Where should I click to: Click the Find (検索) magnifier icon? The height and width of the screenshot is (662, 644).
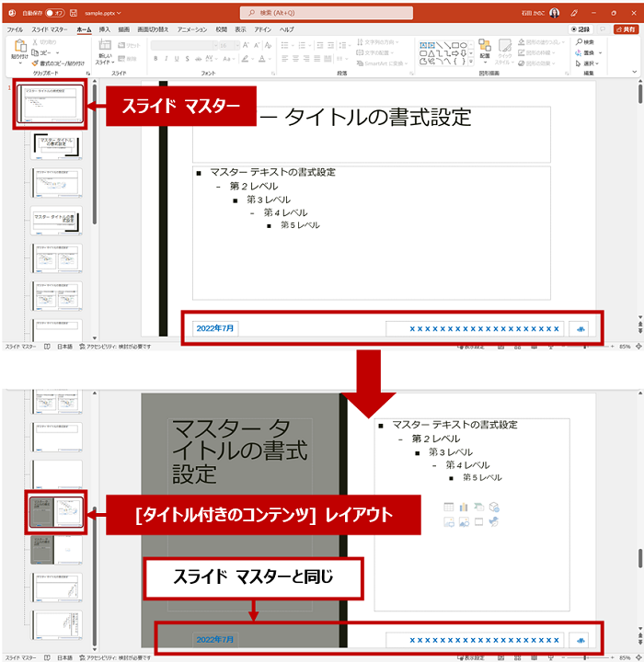[x=578, y=42]
